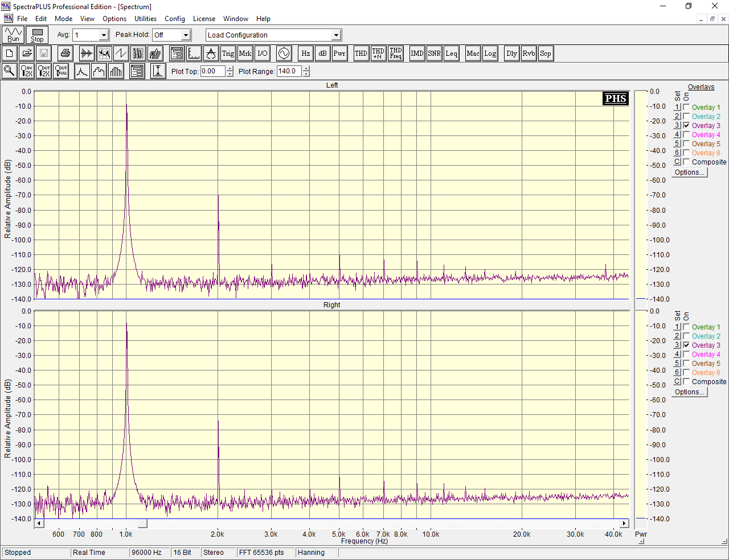
Task: Decrease Plot Range with the down arrow
Action: 306,74
